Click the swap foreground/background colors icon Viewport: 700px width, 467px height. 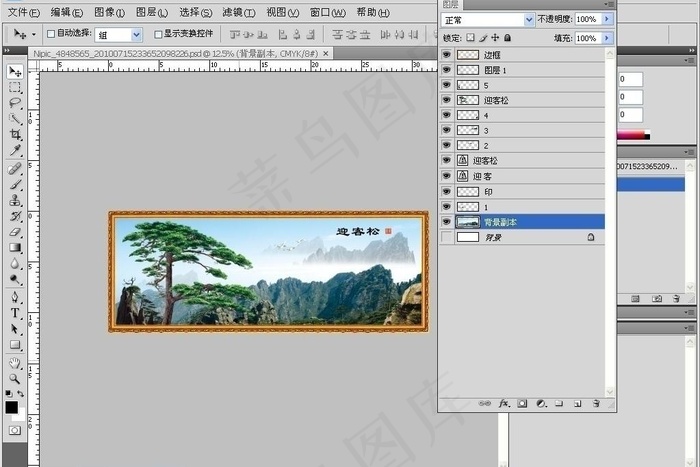[21, 393]
